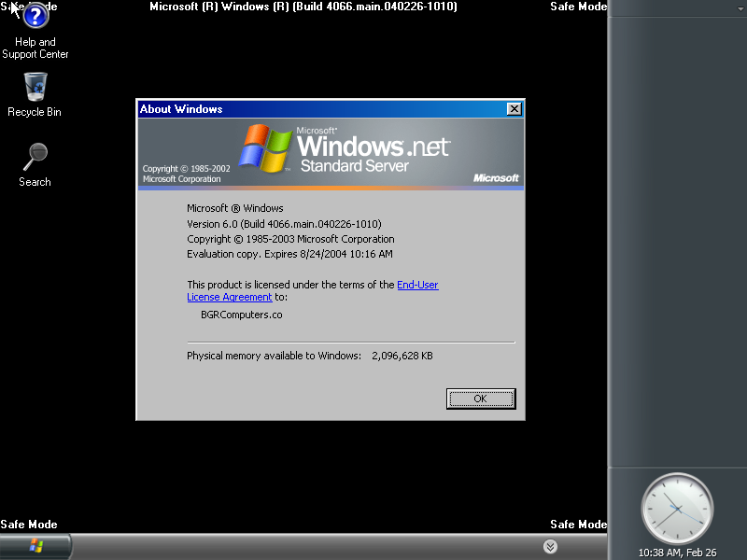
Task: Click the version text 'Version 6.0 (Build 4066...'
Action: (284, 224)
